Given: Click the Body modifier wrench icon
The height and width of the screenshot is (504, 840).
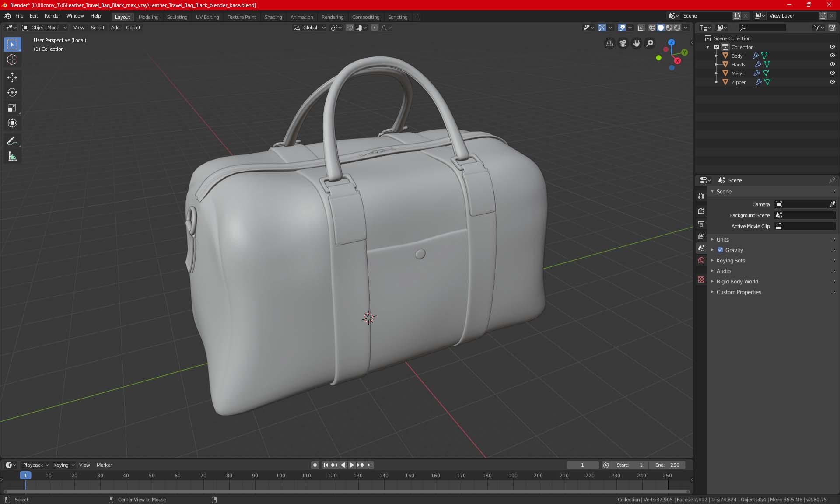Looking at the screenshot, I should [755, 56].
